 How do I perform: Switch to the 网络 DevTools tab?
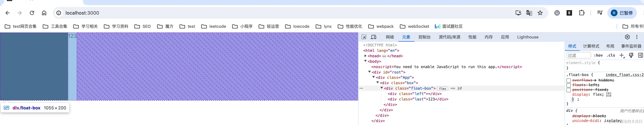point(390,37)
